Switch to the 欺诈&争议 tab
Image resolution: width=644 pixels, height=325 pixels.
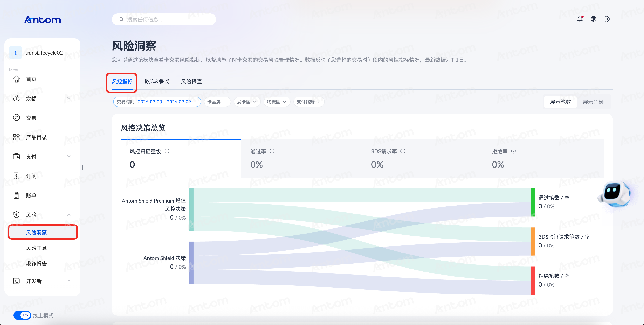pos(157,81)
